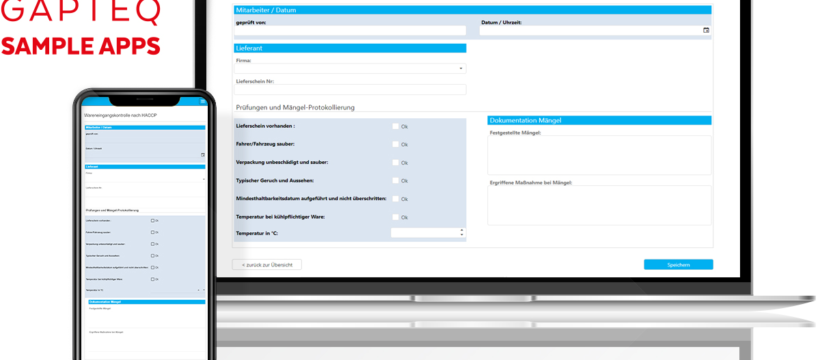The image size is (820, 360).
Task: Check Mindesthaltbarkeitsdatum Ok checkbox
Action: (395, 199)
